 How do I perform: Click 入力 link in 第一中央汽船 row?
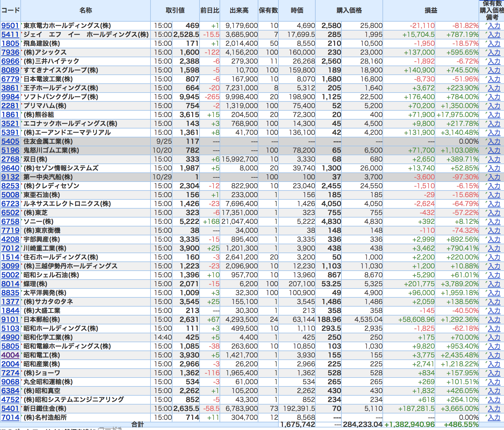coord(494,177)
